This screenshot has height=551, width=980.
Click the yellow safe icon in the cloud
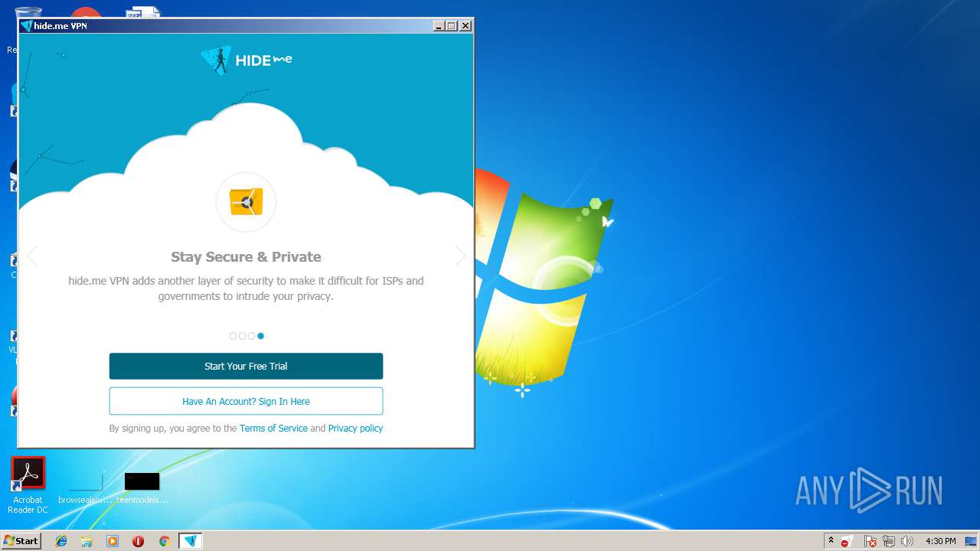click(246, 202)
